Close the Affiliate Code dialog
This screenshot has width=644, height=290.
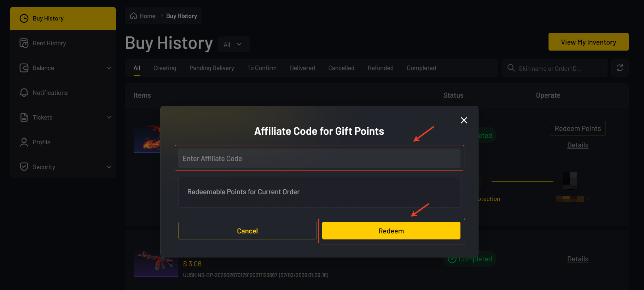click(464, 120)
